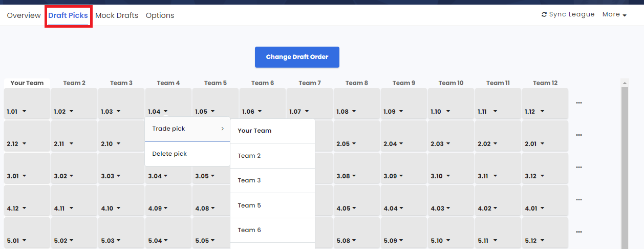Switch to Mock Drafts tab
Viewport: 644px width, 249px height.
point(117,15)
